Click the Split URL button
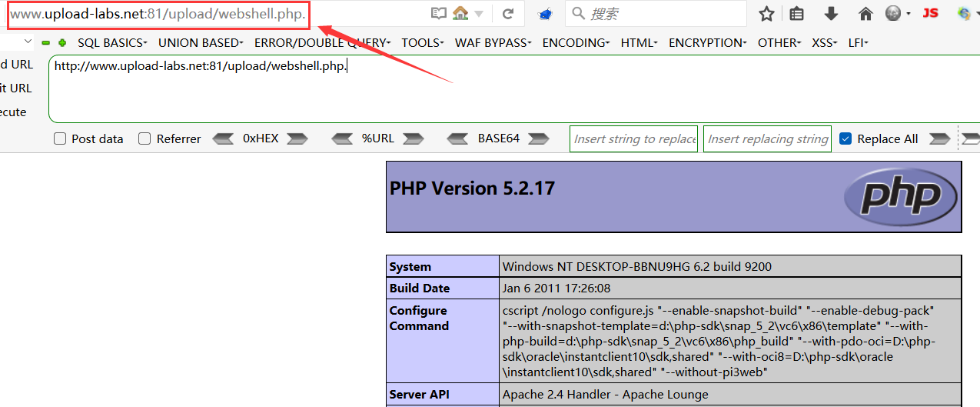Image resolution: width=980 pixels, height=407 pixels. point(16,88)
